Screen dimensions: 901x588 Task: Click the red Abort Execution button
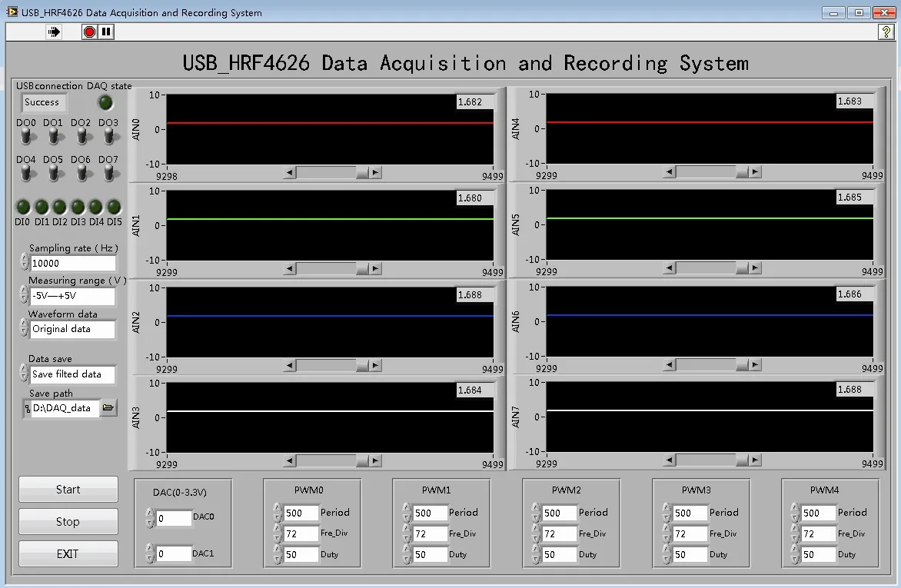[89, 32]
